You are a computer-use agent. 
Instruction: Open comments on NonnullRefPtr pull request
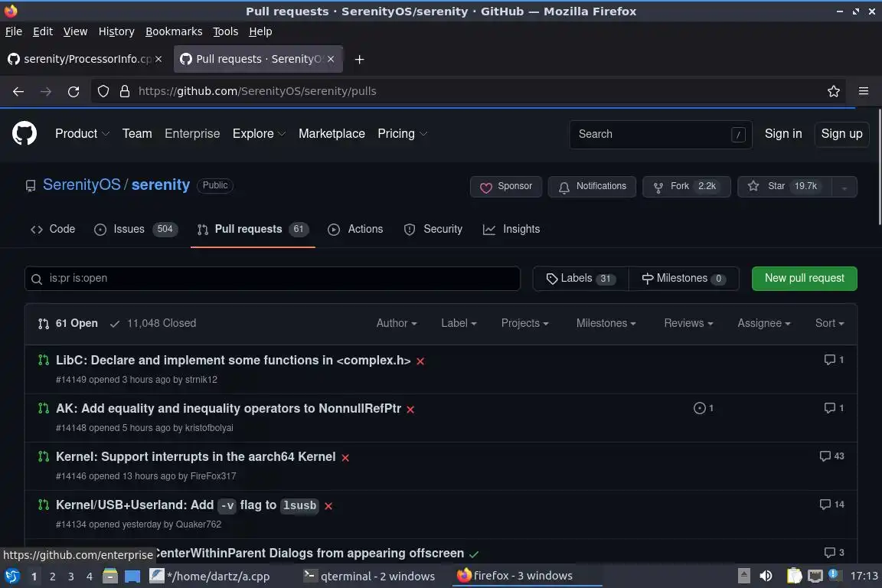(x=834, y=408)
